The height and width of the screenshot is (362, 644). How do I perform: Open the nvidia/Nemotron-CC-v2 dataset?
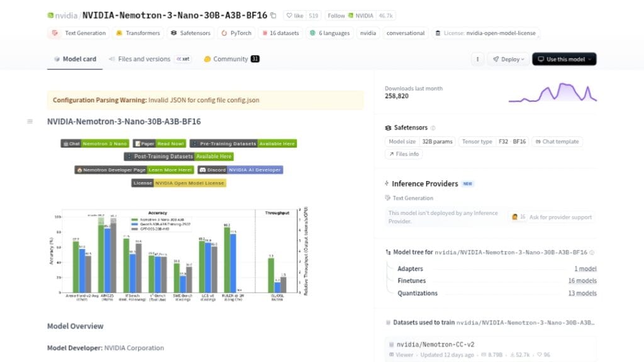click(431, 344)
